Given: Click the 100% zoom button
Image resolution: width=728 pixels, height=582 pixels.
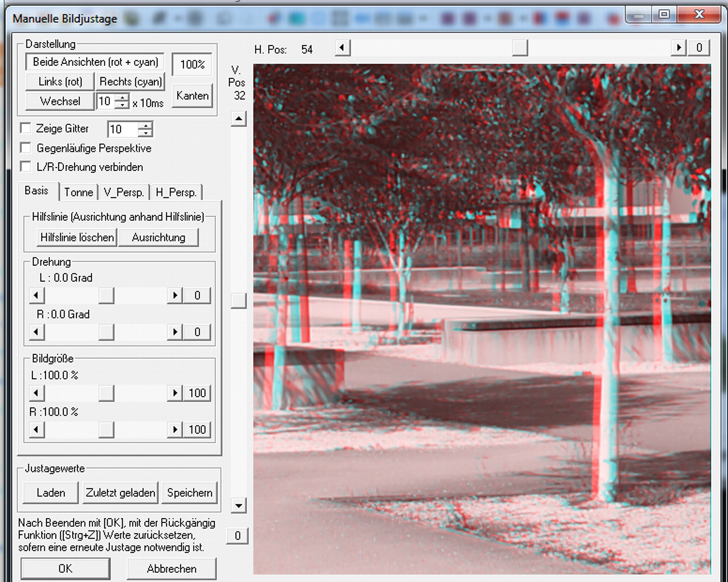Looking at the screenshot, I should click(192, 64).
